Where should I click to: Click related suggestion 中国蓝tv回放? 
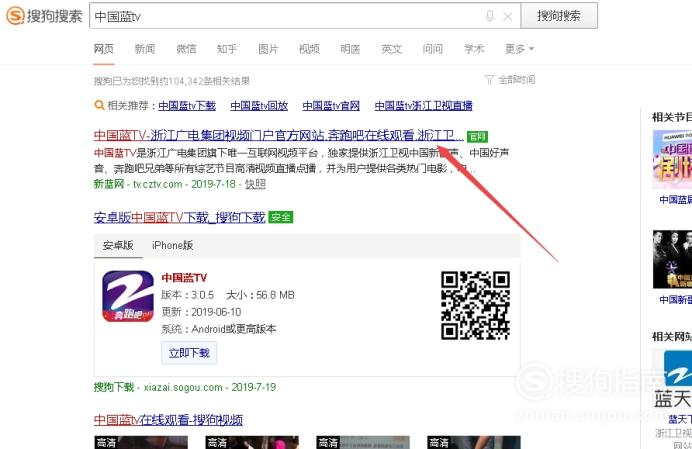tap(259, 106)
